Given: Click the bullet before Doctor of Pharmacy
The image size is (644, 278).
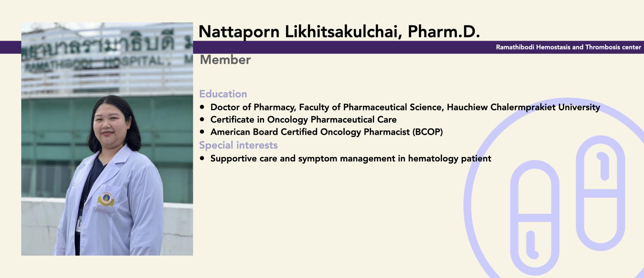Looking at the screenshot, I should (202, 107).
